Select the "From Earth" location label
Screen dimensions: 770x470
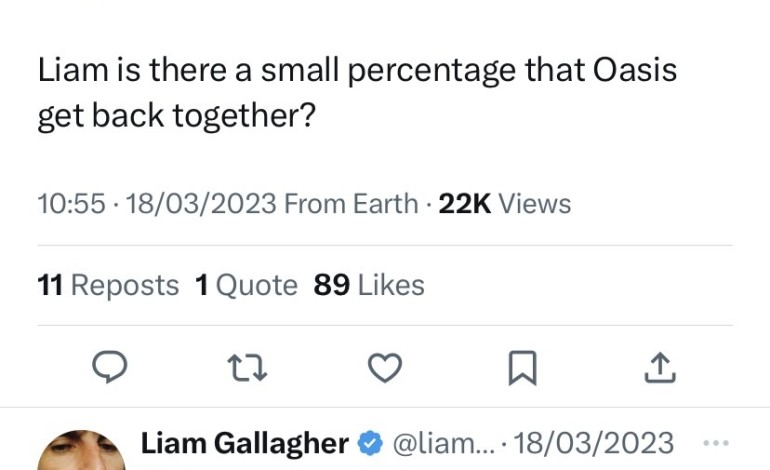point(351,204)
